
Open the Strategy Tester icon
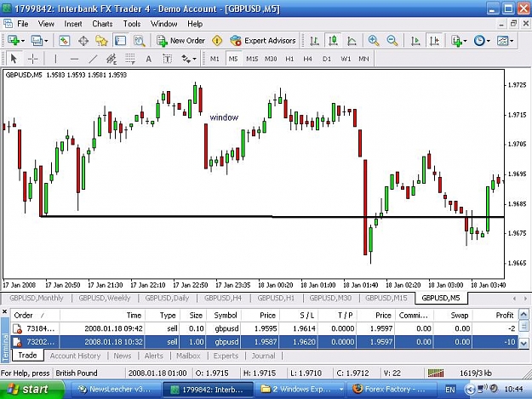click(139, 41)
